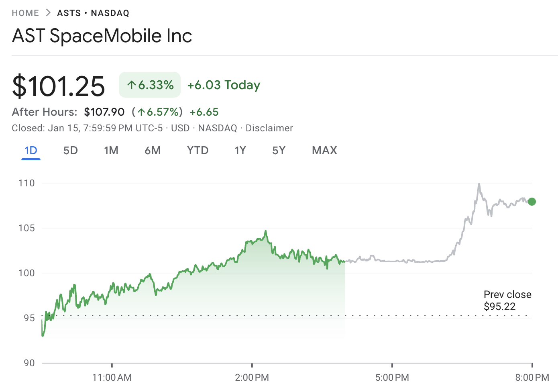The width and height of the screenshot is (558, 392).
Task: Open the Disclaimer link
Action: pos(269,128)
